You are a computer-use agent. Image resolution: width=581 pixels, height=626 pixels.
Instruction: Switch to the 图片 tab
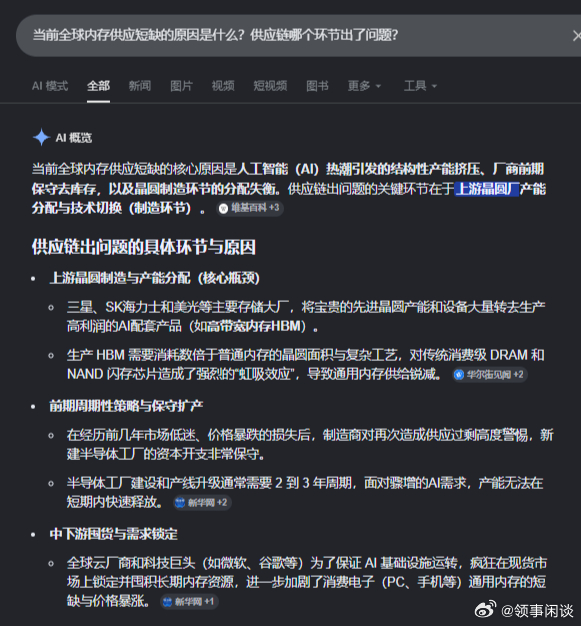click(181, 86)
